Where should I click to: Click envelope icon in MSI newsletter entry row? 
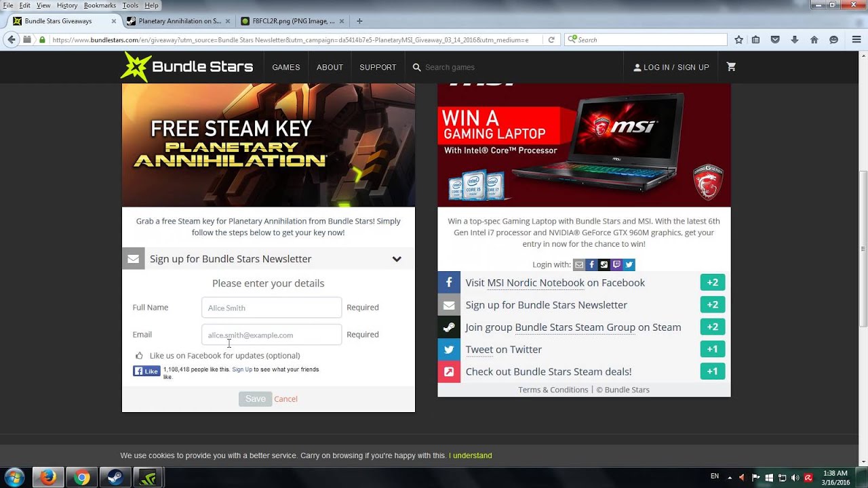[449, 305]
